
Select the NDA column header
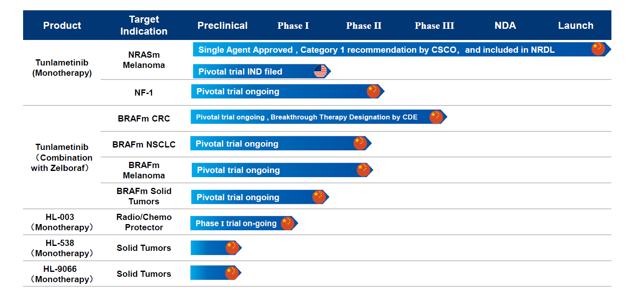pyautogui.click(x=505, y=26)
